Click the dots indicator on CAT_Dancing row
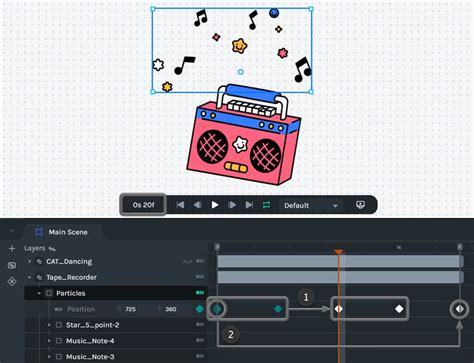This screenshot has height=363, width=474. 200,261
